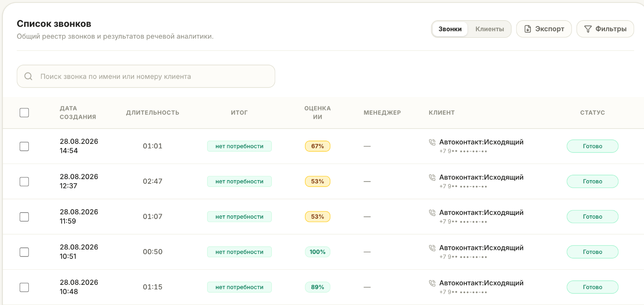This screenshot has width=644, height=305.
Task: Tick the checkbox for 10:48 call
Action: click(x=24, y=287)
